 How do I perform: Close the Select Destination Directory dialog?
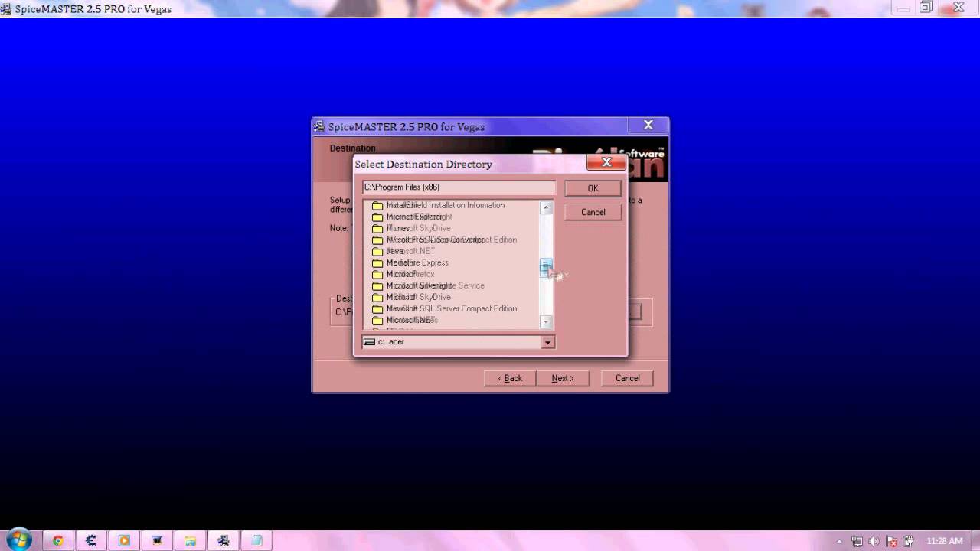tap(606, 162)
